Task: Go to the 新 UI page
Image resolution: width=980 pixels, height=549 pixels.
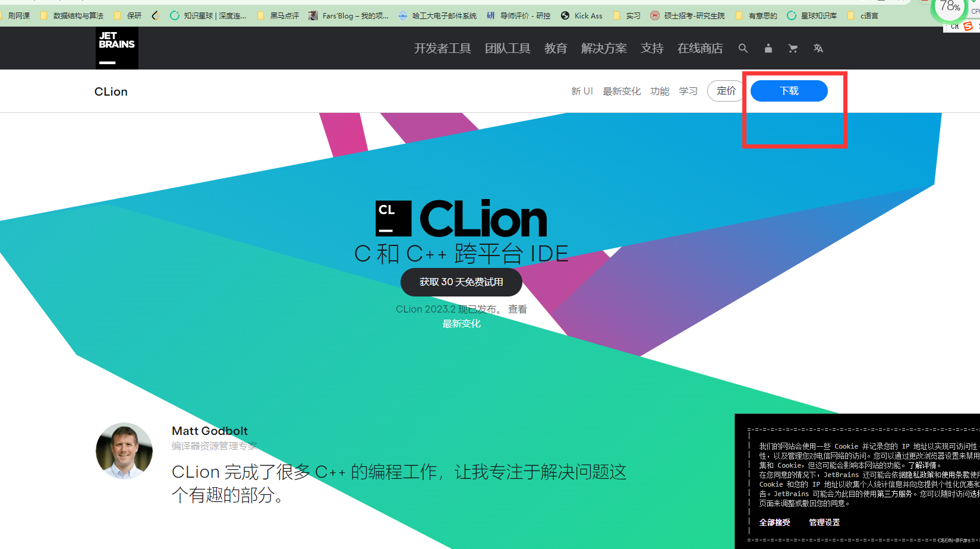Action: [582, 91]
